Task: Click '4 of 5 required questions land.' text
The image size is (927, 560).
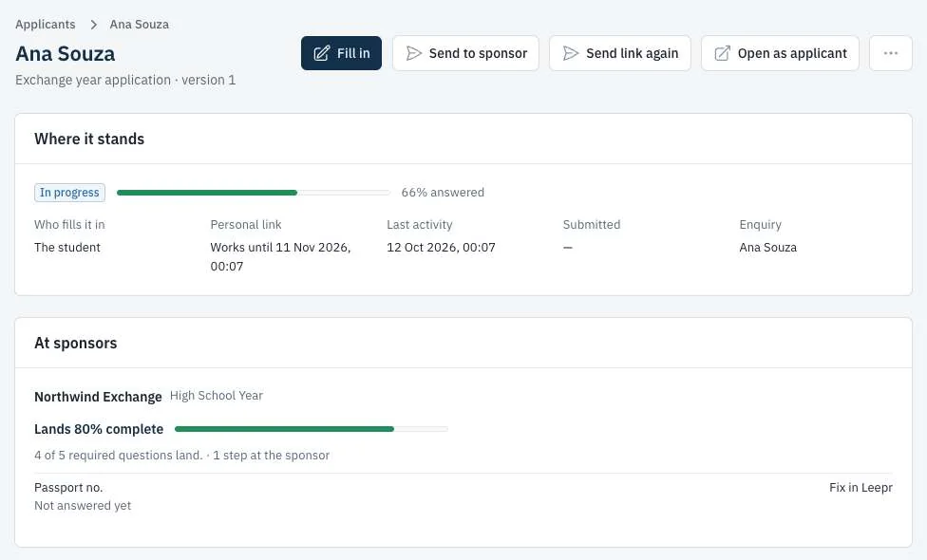Action: [x=118, y=456]
